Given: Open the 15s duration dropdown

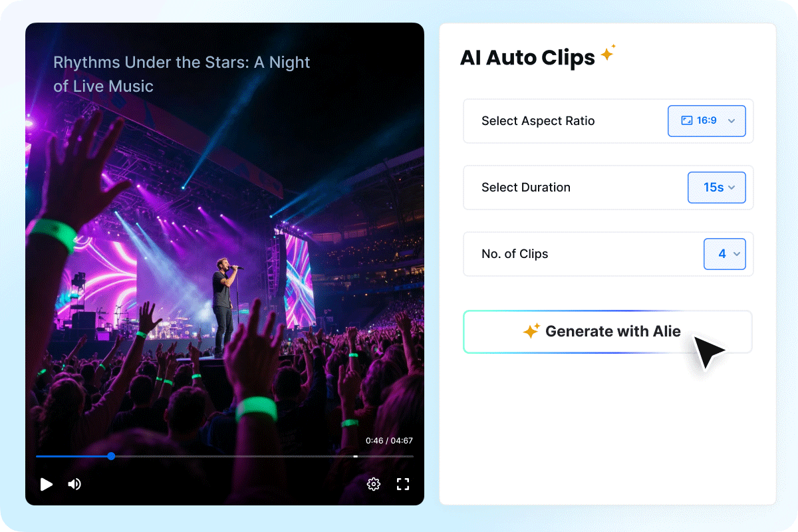Looking at the screenshot, I should 717,188.
